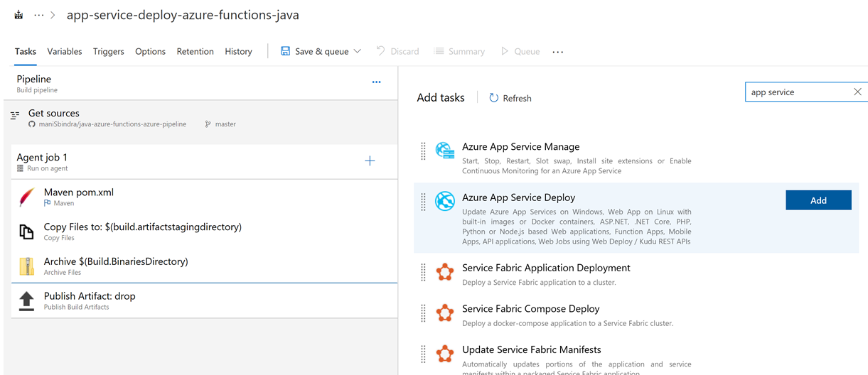Viewport: 868px width, 375px height.
Task: Go to the Options tab
Action: click(x=150, y=51)
